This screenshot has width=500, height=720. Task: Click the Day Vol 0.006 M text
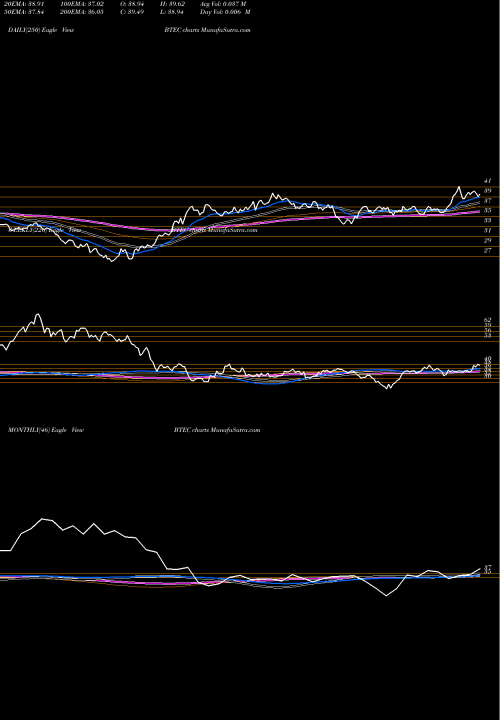225,12
